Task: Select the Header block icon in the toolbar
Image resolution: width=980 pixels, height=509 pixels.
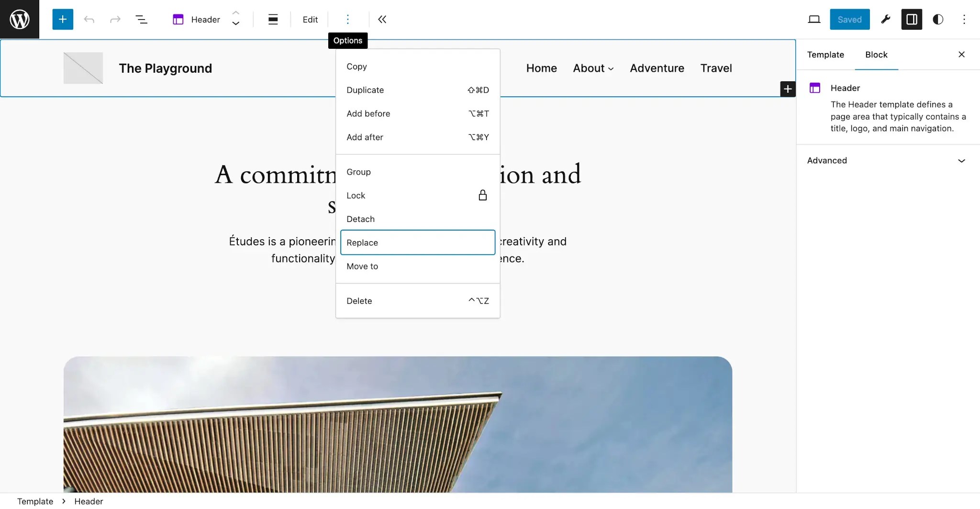Action: [x=178, y=19]
